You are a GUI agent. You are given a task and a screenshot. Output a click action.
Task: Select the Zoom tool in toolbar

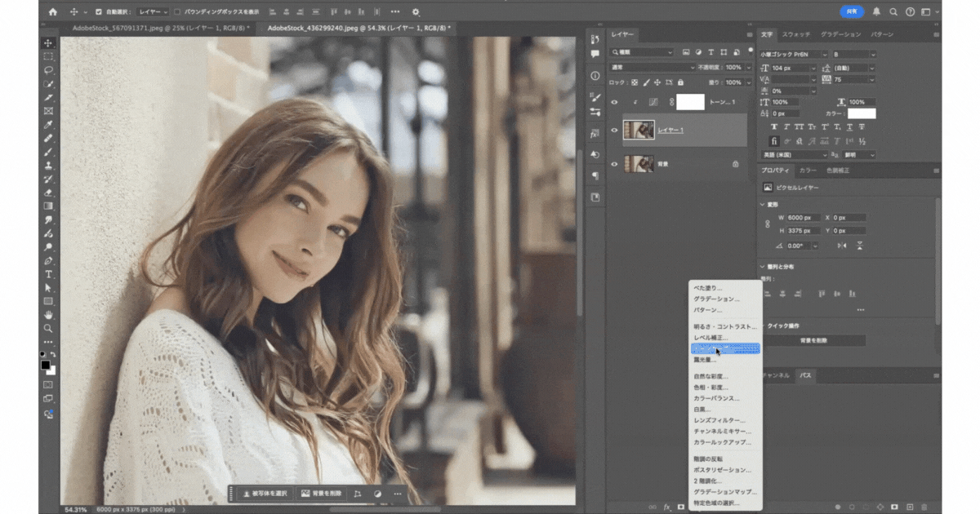pos(48,328)
